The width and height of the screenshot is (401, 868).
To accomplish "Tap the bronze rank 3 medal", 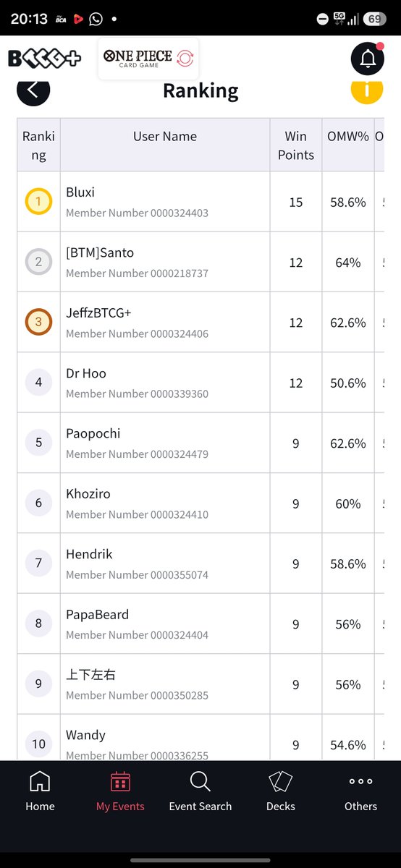I will (x=38, y=323).
